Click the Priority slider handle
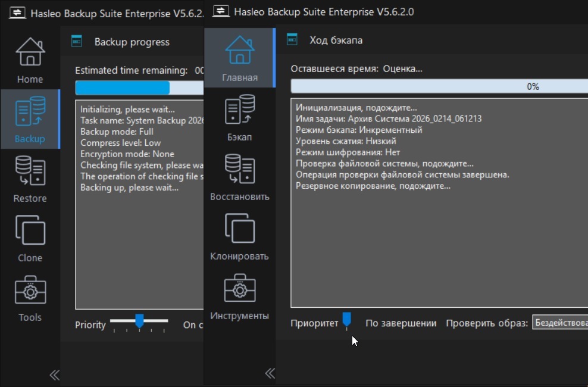Screen dimensions: 588x387 (139, 322)
